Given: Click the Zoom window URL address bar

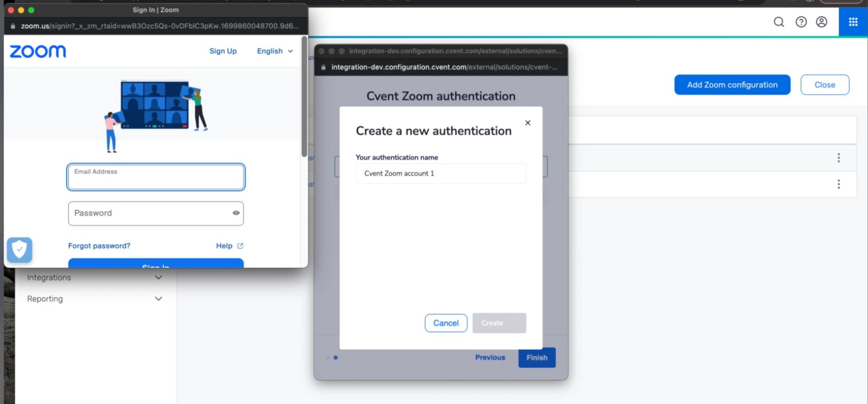Looking at the screenshot, I should click(160, 26).
